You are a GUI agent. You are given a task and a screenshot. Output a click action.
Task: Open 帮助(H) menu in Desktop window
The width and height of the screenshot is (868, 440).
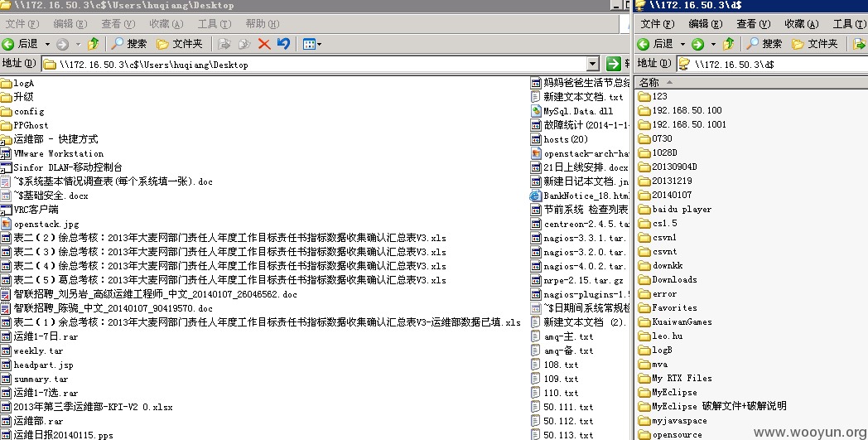(263, 24)
